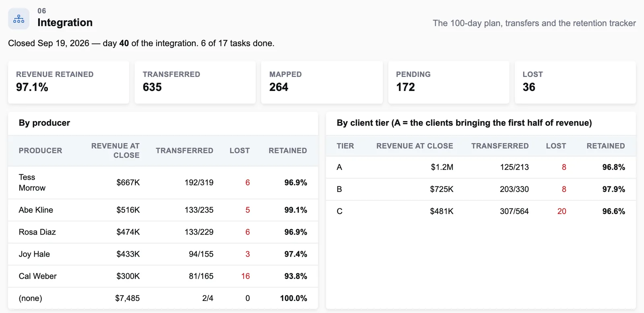
Task: Click Cal Weber's lost count 16
Action: (246, 276)
